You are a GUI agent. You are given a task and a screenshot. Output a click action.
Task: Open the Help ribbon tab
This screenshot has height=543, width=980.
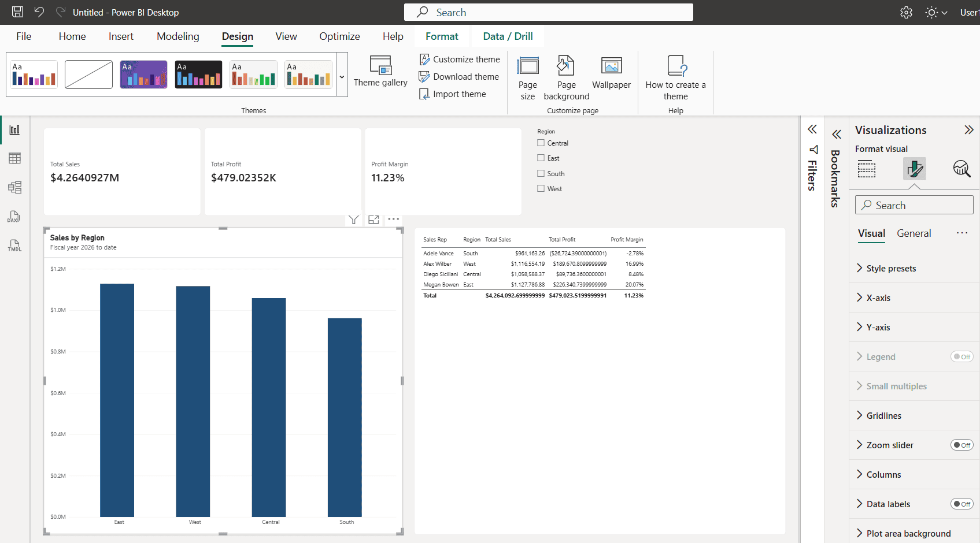click(x=393, y=36)
